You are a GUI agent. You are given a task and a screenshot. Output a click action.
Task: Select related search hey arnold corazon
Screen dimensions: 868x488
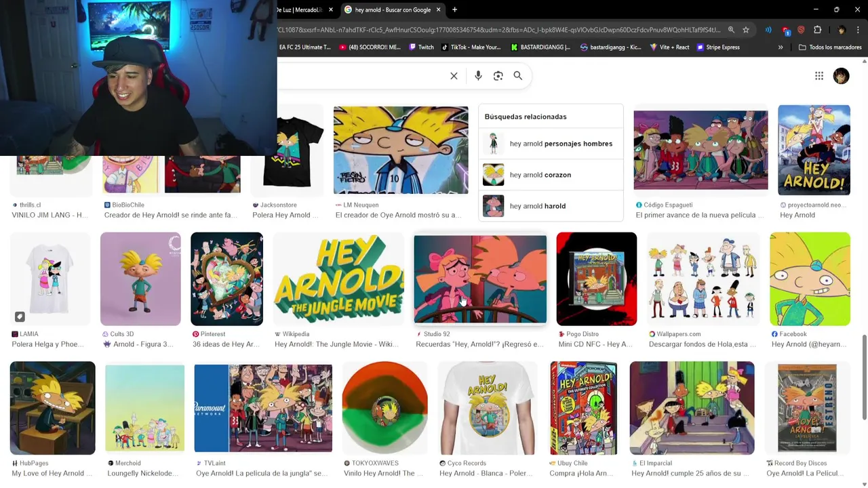(x=551, y=175)
